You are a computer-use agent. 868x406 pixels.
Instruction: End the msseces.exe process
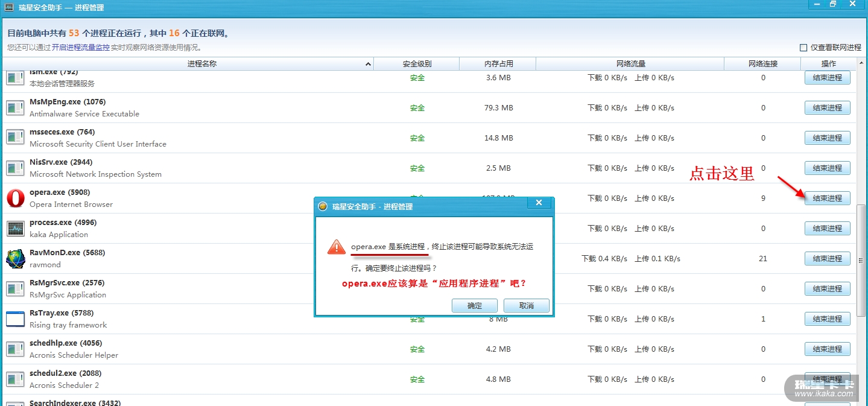click(828, 138)
